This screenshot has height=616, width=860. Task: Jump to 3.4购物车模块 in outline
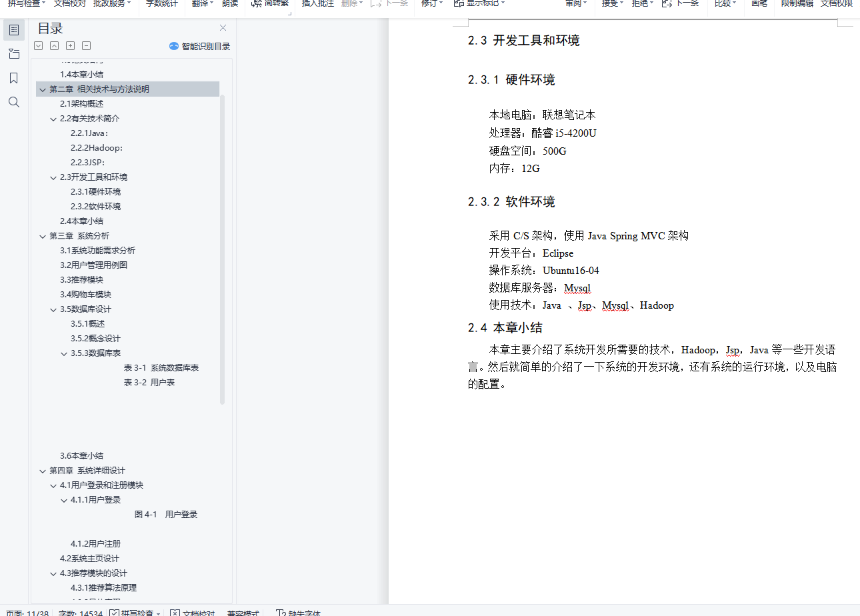tap(85, 295)
